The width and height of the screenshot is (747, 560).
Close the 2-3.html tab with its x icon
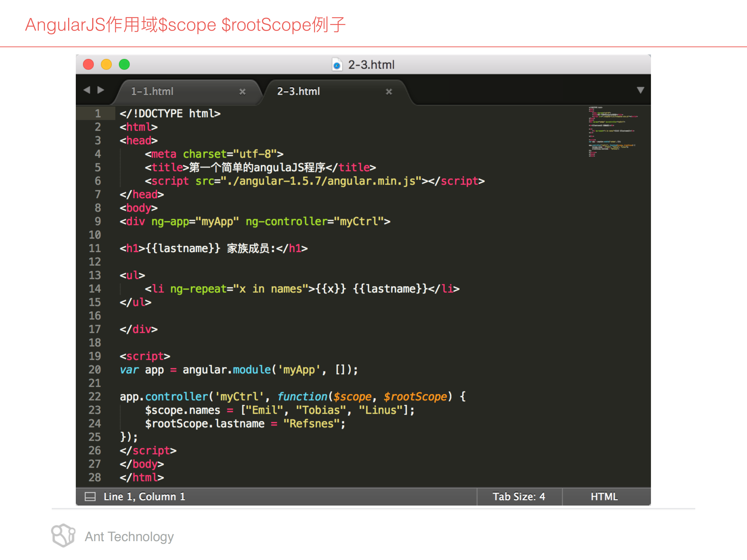pos(389,92)
